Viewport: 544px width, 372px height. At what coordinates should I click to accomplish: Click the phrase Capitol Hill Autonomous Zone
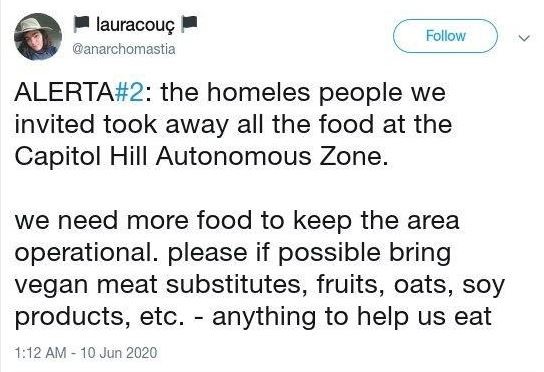click(201, 157)
